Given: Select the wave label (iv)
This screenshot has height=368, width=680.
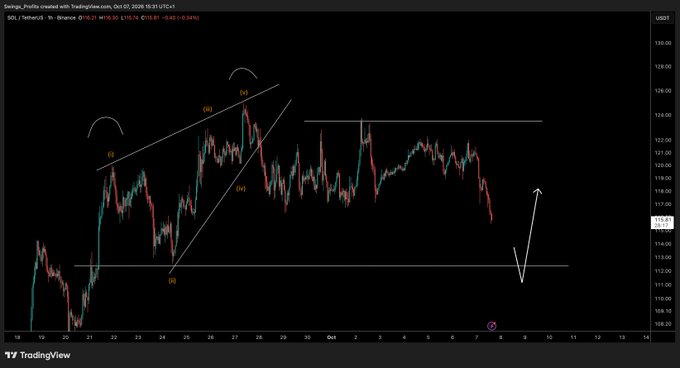Looking at the screenshot, I should [x=241, y=189].
